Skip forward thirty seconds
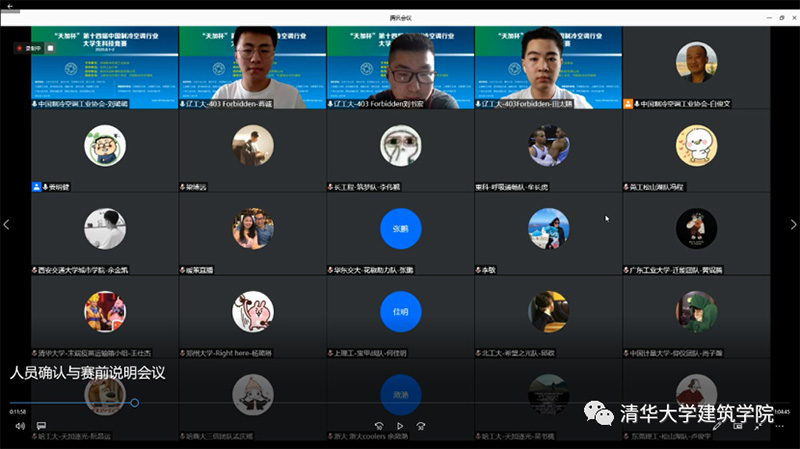This screenshot has width=800, height=449. pos(421,426)
